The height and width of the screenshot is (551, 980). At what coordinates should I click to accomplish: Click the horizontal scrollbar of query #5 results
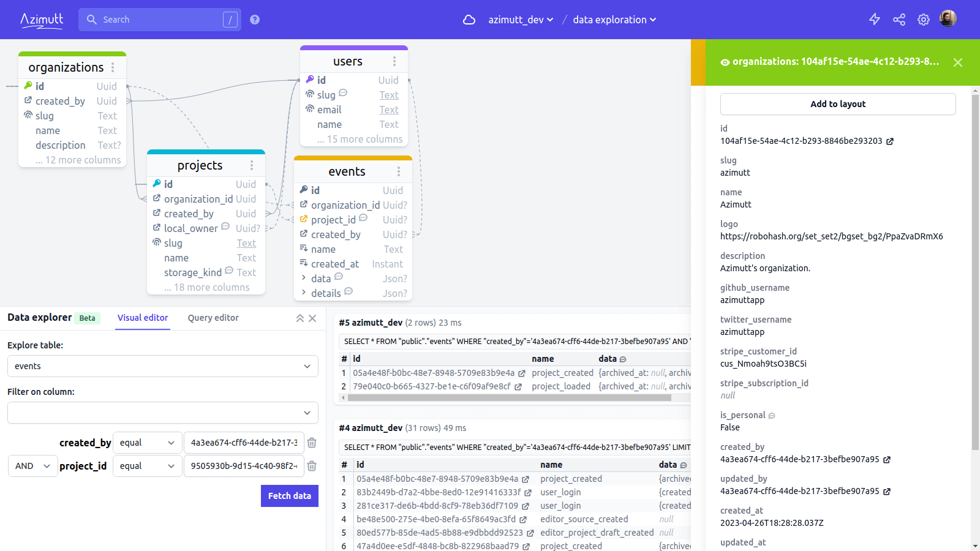[508, 398]
